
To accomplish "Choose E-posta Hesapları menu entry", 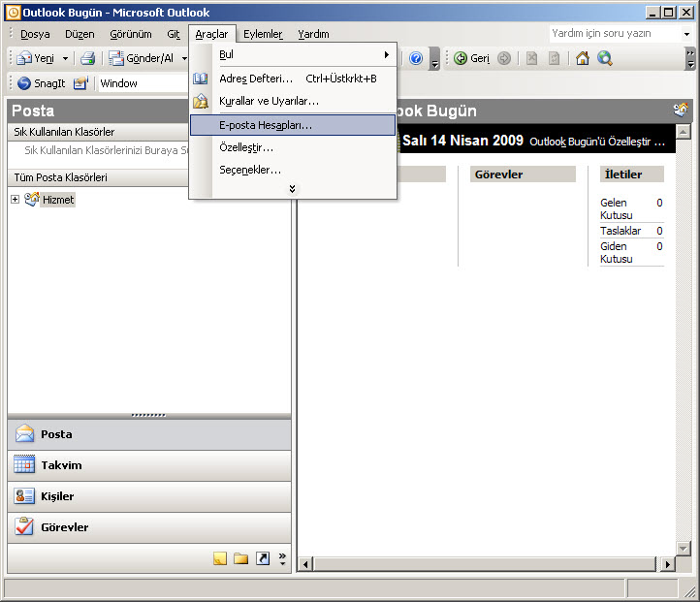I will (x=293, y=125).
